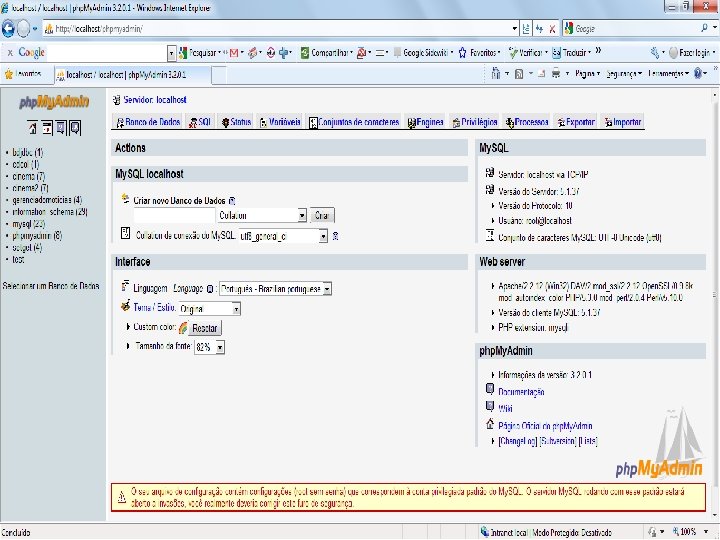
Task: Open the Privilégios tab
Action: 475,122
